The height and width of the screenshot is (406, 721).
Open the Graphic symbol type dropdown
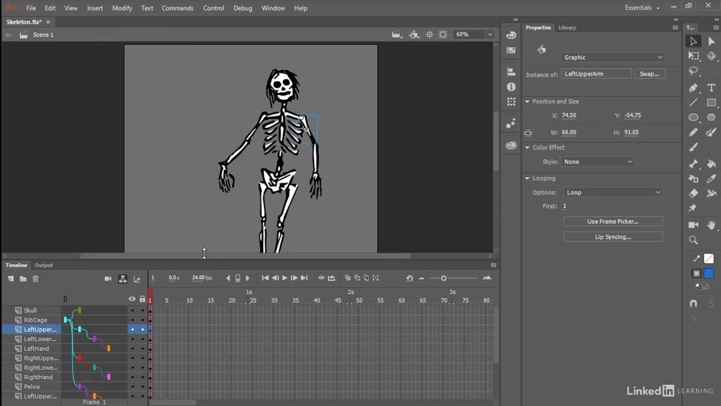(612, 57)
